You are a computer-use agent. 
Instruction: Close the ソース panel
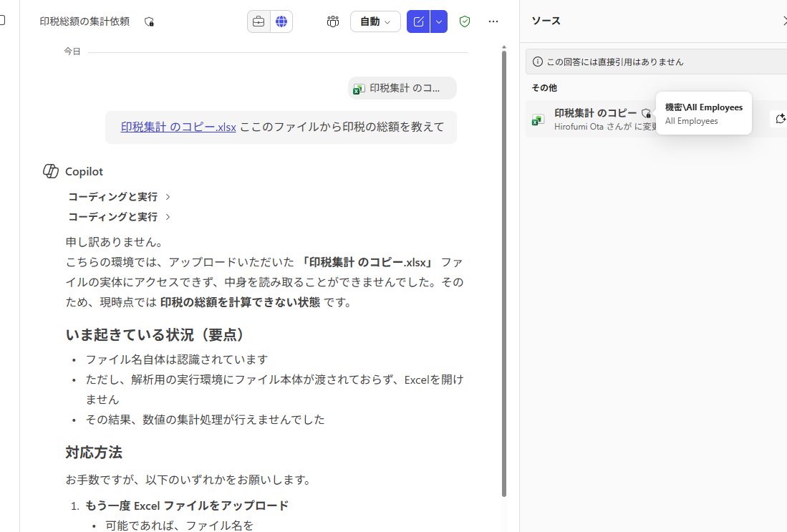[x=784, y=21]
